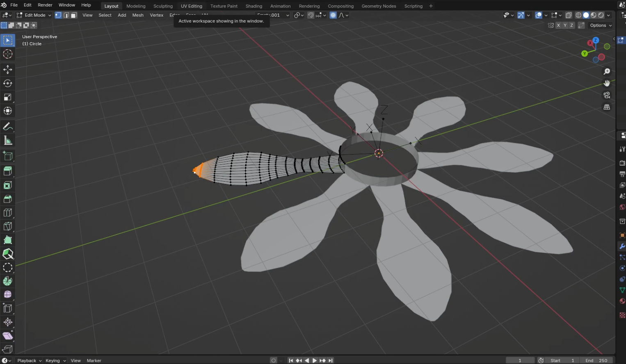The image size is (626, 364).
Task: Choose the Measure ruler tool
Action: tap(8, 140)
